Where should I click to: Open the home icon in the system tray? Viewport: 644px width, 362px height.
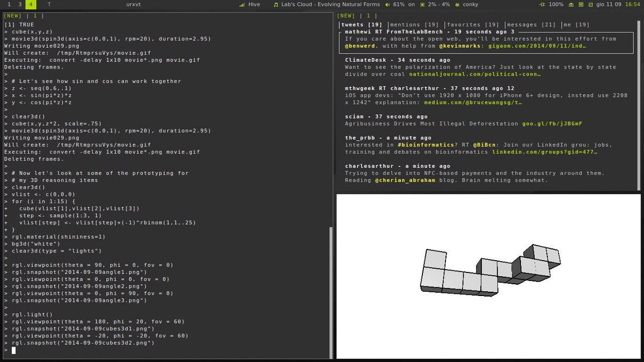pos(571,4)
